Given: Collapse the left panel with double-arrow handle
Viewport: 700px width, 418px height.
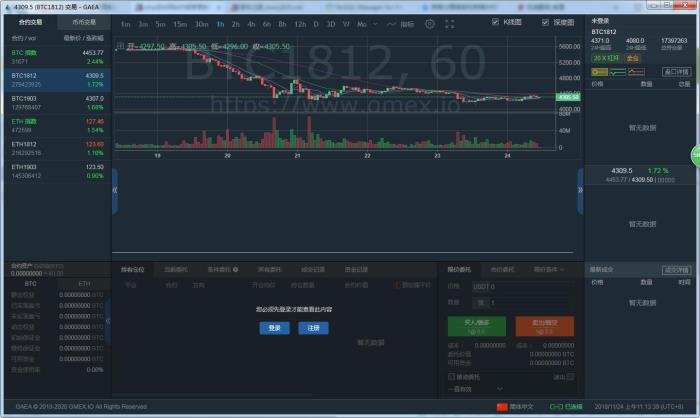Looking at the screenshot, I should point(115,191).
